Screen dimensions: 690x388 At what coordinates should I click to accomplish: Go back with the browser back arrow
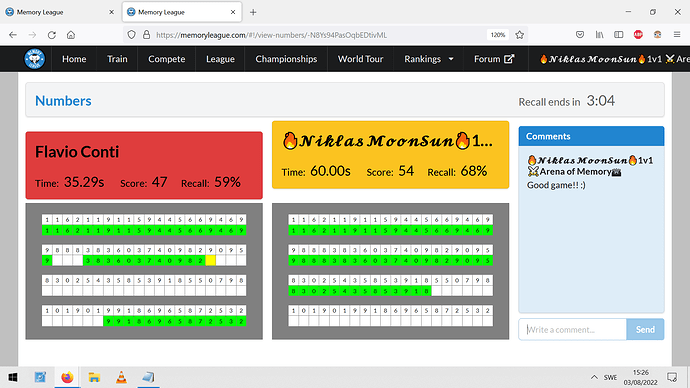click(13, 35)
